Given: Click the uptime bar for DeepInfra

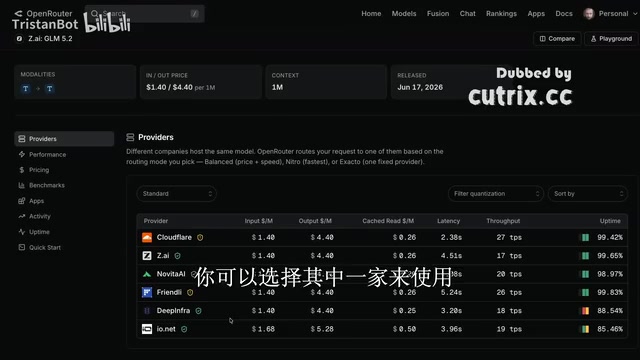Looking at the screenshot, I should (585, 311).
